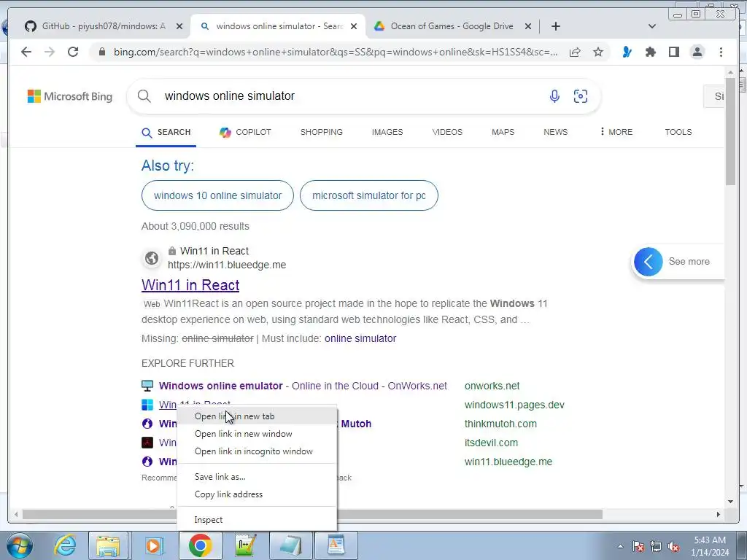747x560 pixels.
Task: Choose 'Open link in new tab'
Action: 257,416
